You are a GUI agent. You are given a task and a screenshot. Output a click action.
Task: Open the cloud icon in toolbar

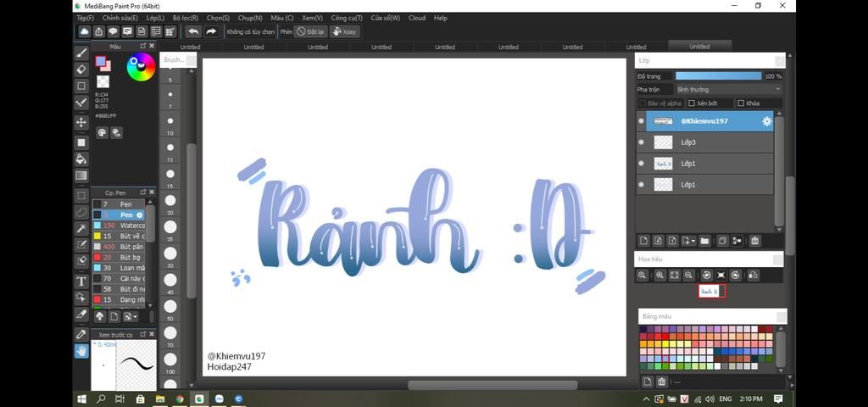(84, 31)
